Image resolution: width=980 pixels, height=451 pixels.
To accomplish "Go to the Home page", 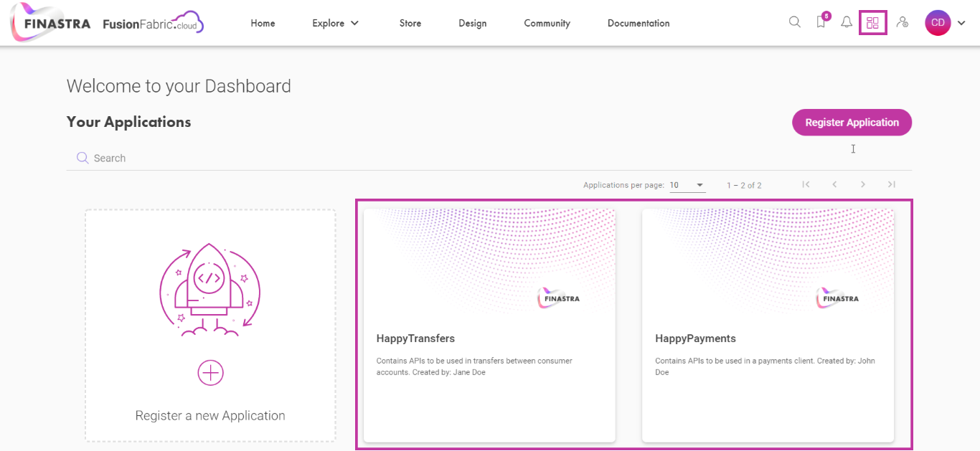I will pyautogui.click(x=263, y=23).
